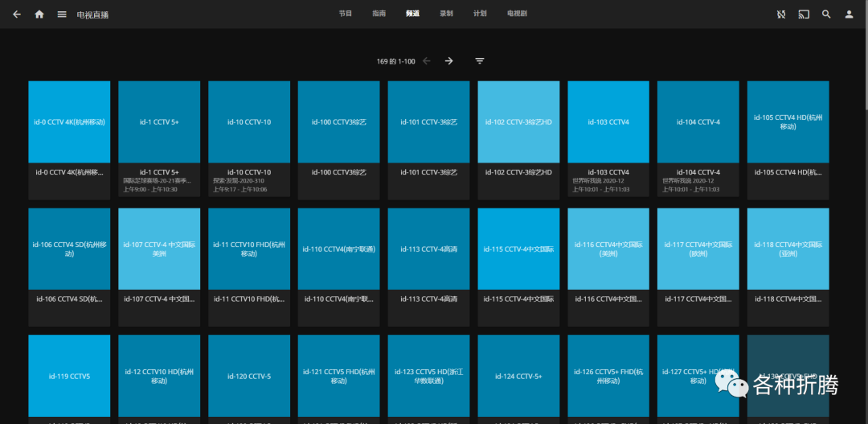Select the 频道 tab
868x424 pixels.
click(x=412, y=14)
